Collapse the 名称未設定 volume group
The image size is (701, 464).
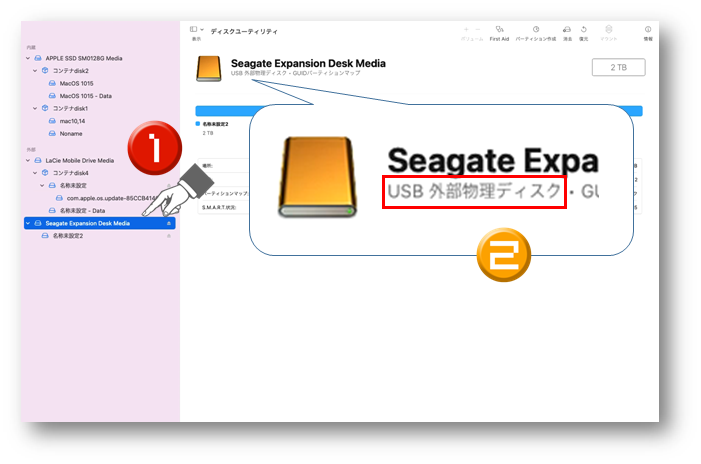point(42,185)
